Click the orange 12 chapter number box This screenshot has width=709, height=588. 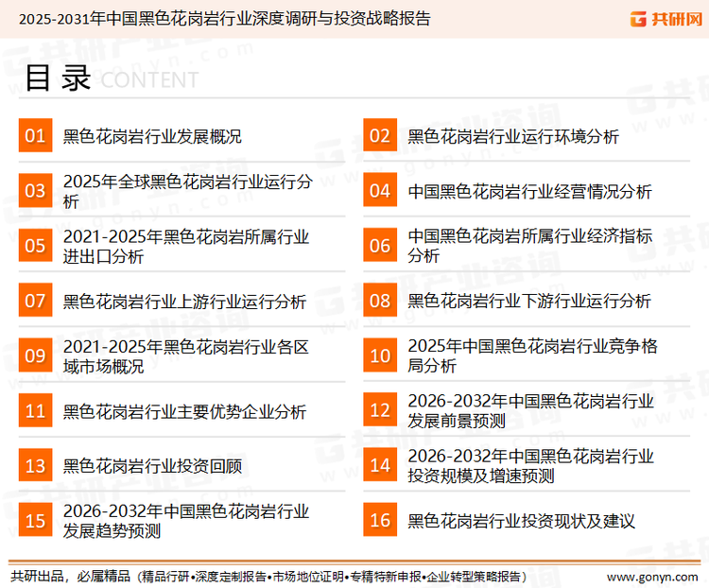[x=380, y=410]
